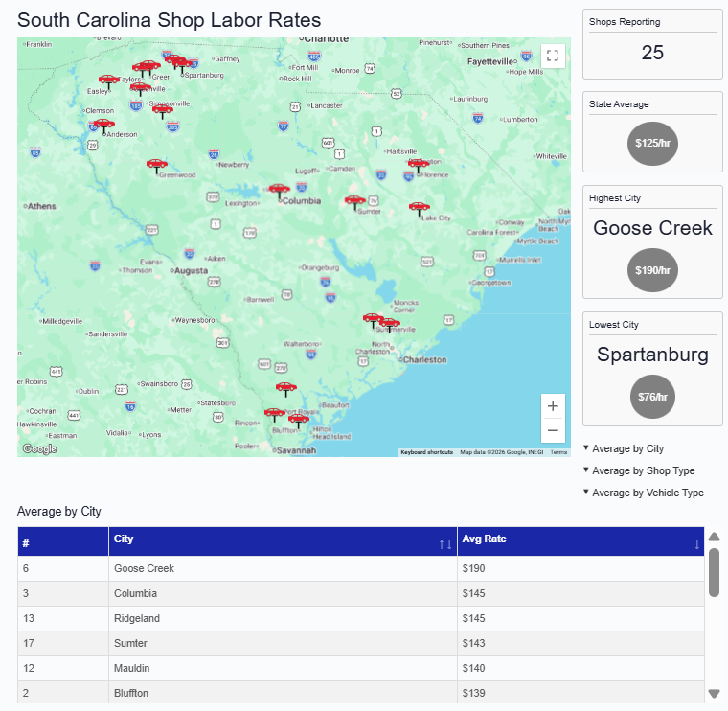
Task: Click the Shops Reporting count 25
Action: (x=652, y=53)
